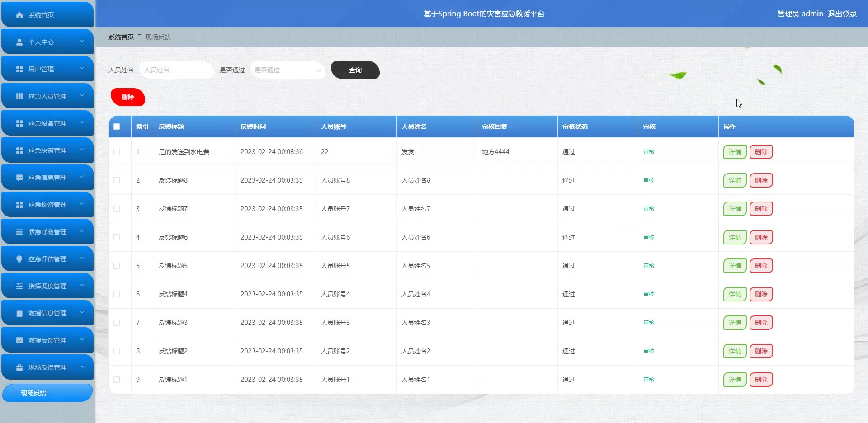
Task: Expand 应急物资管理 menu chevron
Action: 82,204
